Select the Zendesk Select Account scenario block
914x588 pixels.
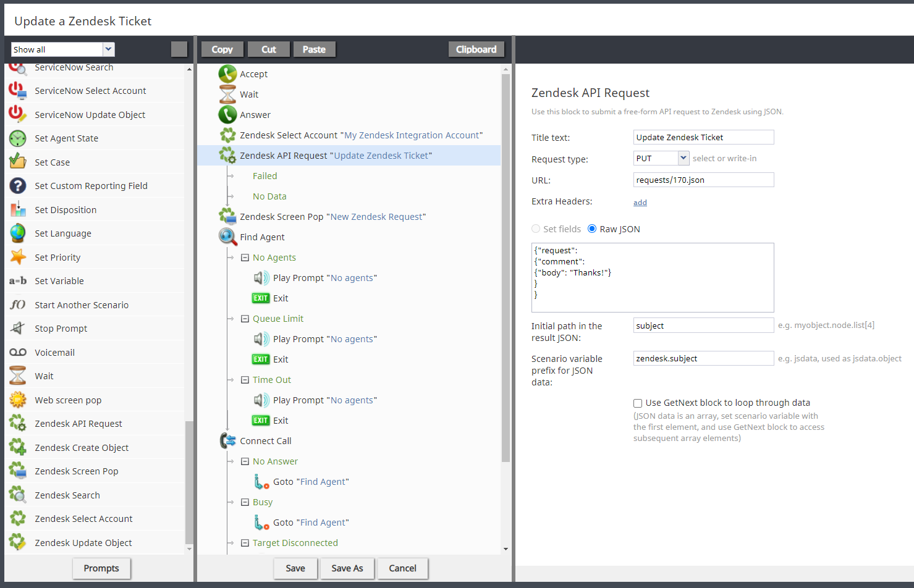point(351,135)
